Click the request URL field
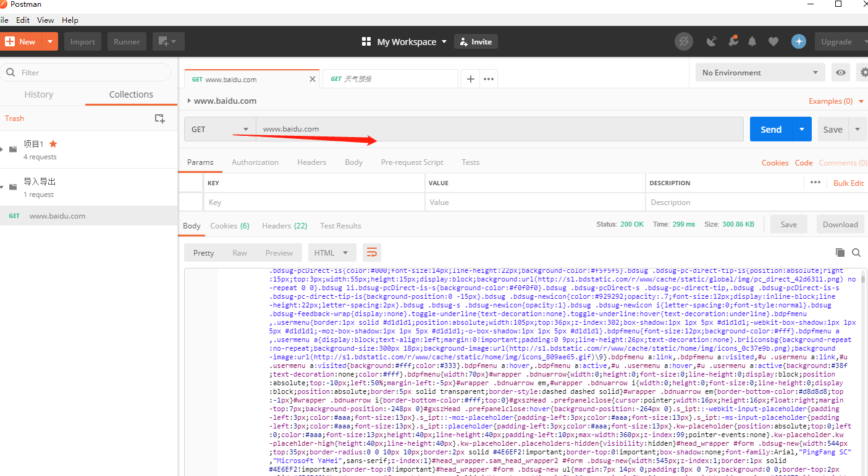The height and width of the screenshot is (476, 868). tap(500, 129)
